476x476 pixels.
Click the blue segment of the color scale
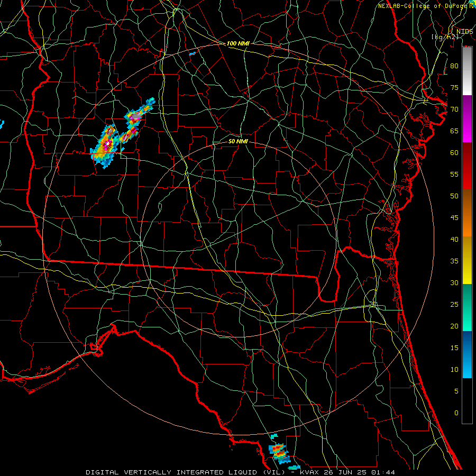pos(467,354)
